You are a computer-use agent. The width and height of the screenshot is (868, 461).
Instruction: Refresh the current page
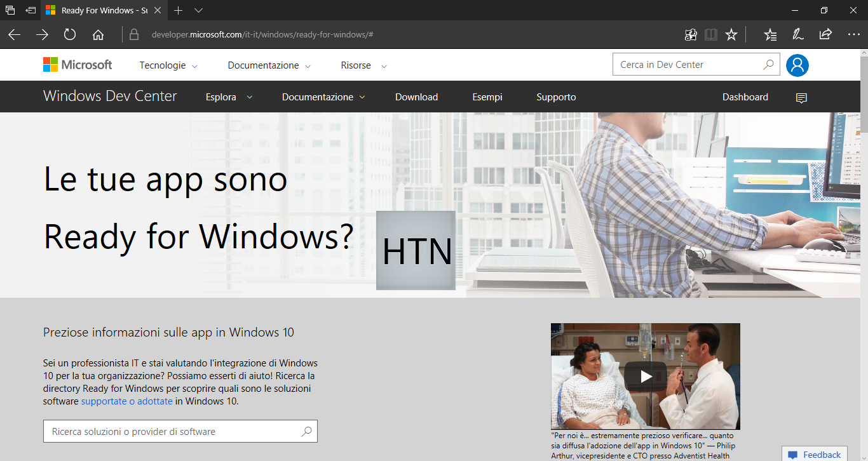point(70,35)
